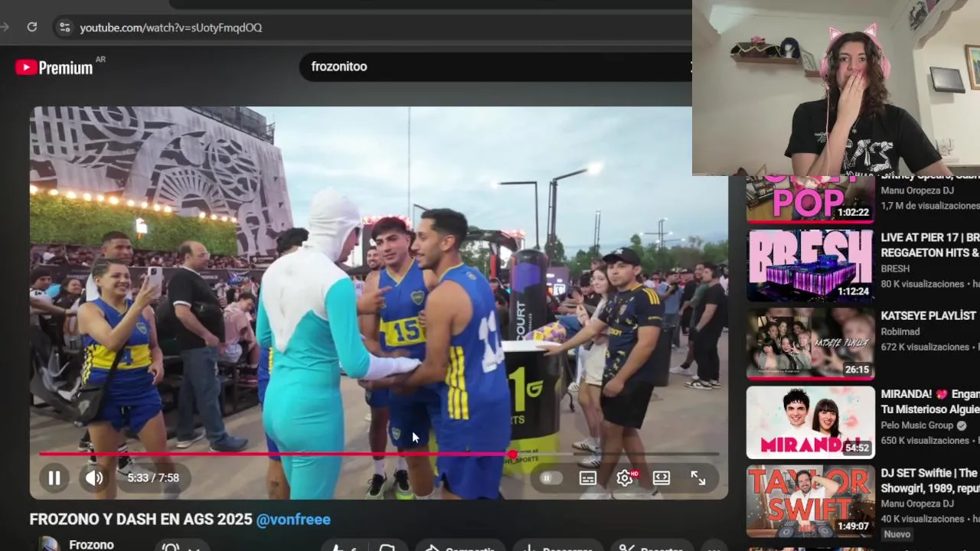Click the 80 K visualizaciones text
Screen dimensions: 980x551
tap(923, 284)
